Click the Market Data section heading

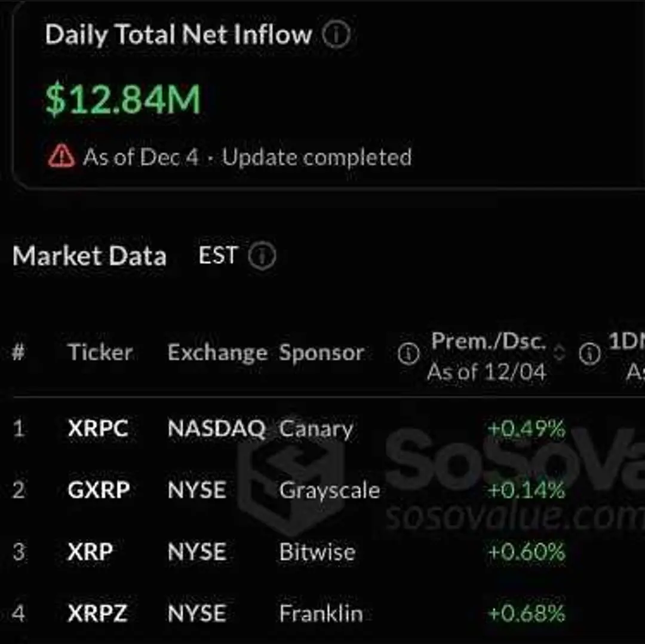pos(90,256)
